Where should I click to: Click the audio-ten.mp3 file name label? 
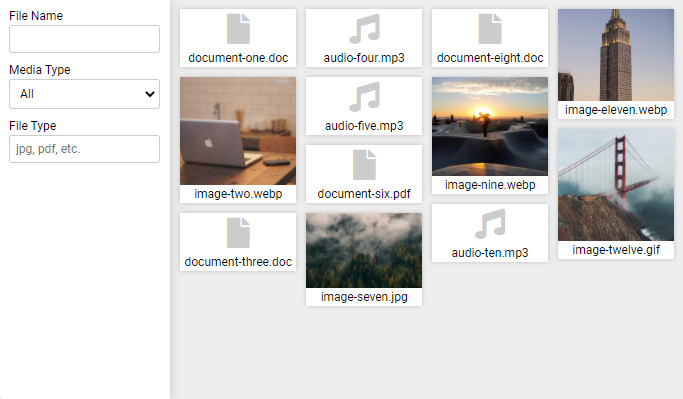[490, 253]
